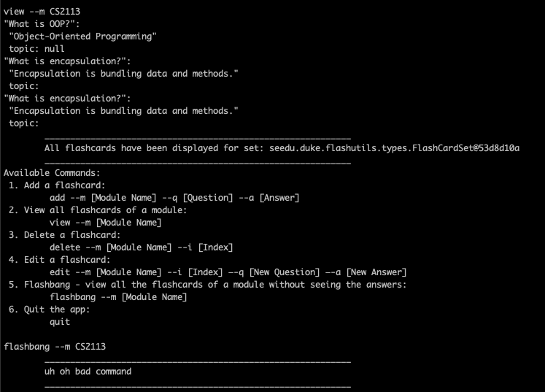Click the '"What is OOP?":' line
Screen dimensions: 545x392
(x=42, y=24)
